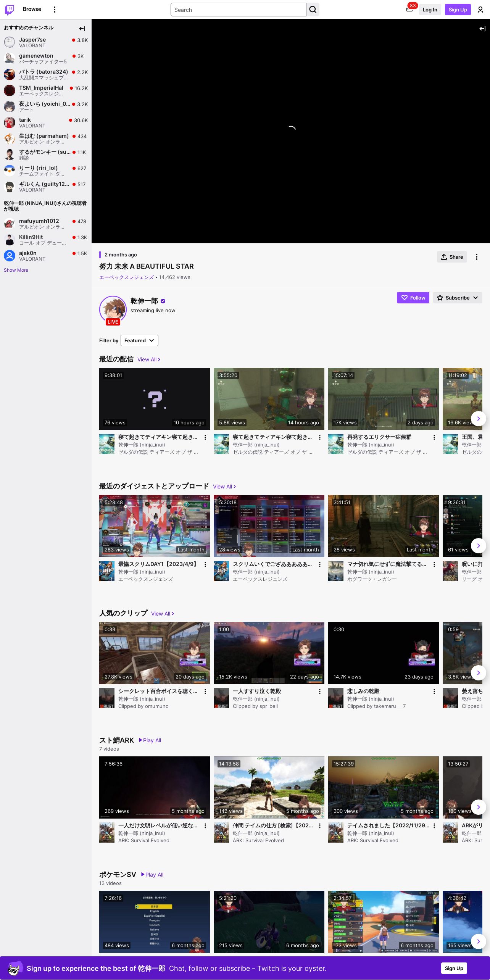490x980 pixels.
Task: Expand the Subscribe dropdown
Action: (x=458, y=298)
